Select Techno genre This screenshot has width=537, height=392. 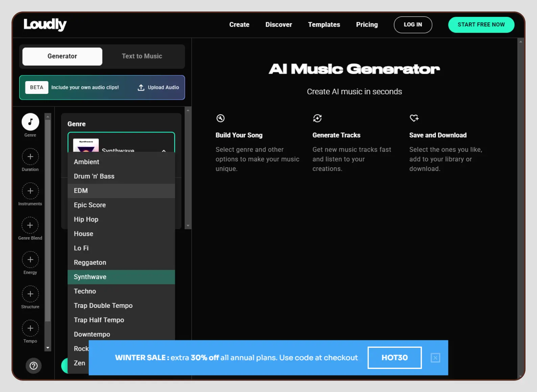tap(121, 291)
